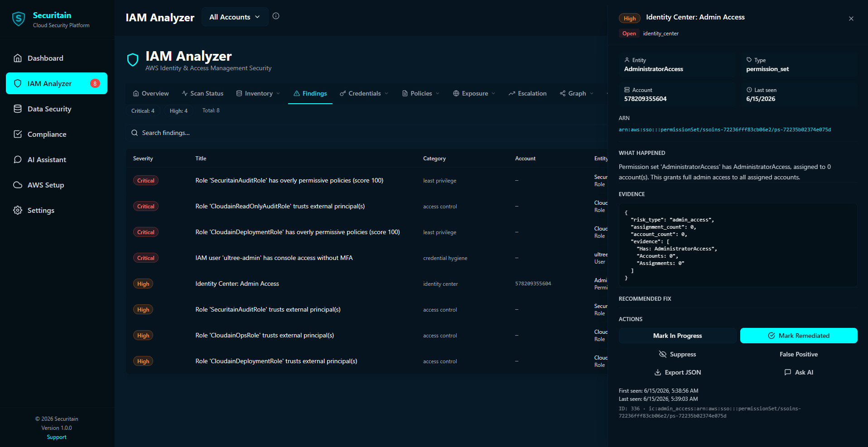Suppress this finding
Viewport: 868px width, 447px height.
point(678,354)
